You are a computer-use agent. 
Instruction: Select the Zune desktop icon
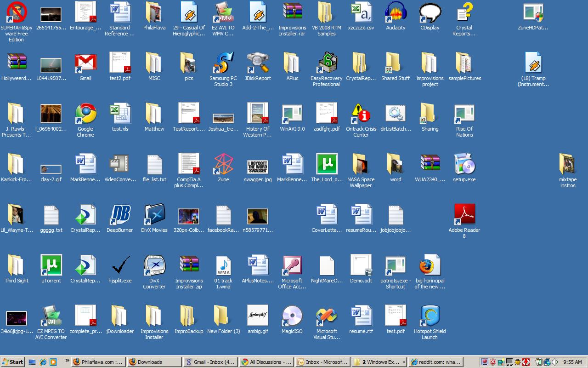click(223, 164)
